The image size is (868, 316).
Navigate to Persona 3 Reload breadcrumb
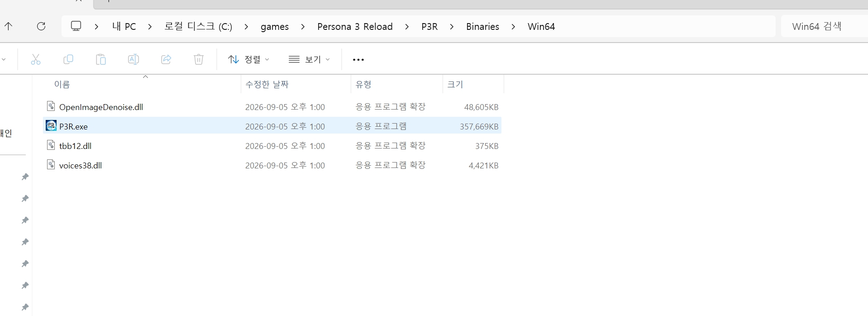tap(355, 27)
